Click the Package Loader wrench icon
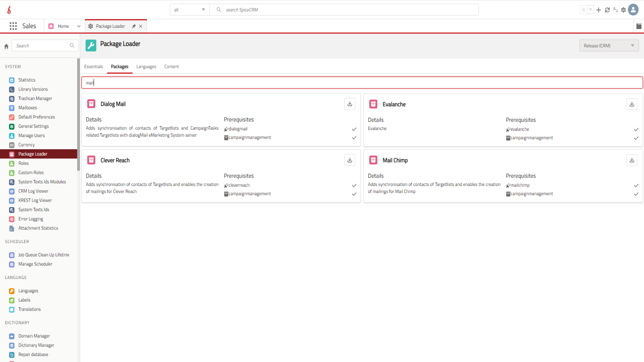 tap(91, 46)
